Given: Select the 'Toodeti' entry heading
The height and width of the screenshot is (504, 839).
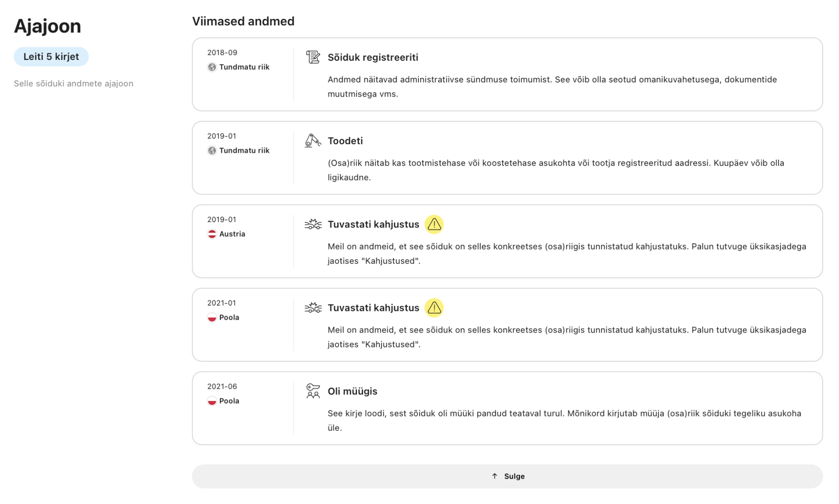Looking at the screenshot, I should [345, 141].
